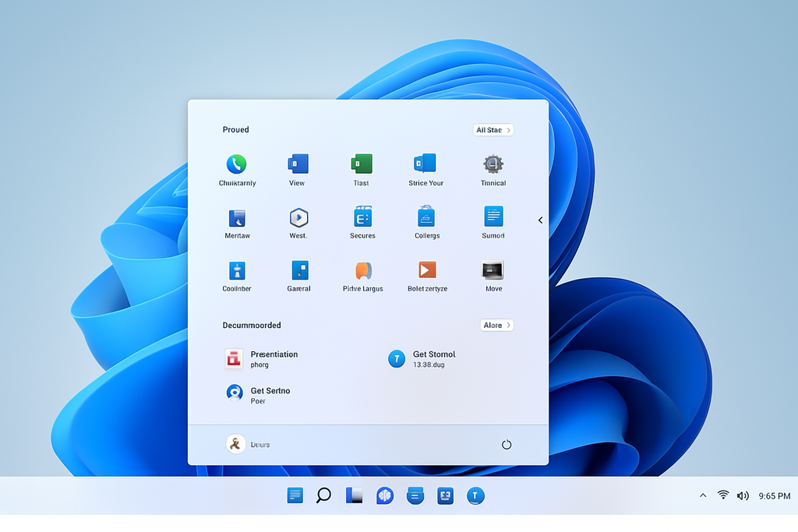Open the Move camera app
The image size is (798, 532).
(493, 274)
